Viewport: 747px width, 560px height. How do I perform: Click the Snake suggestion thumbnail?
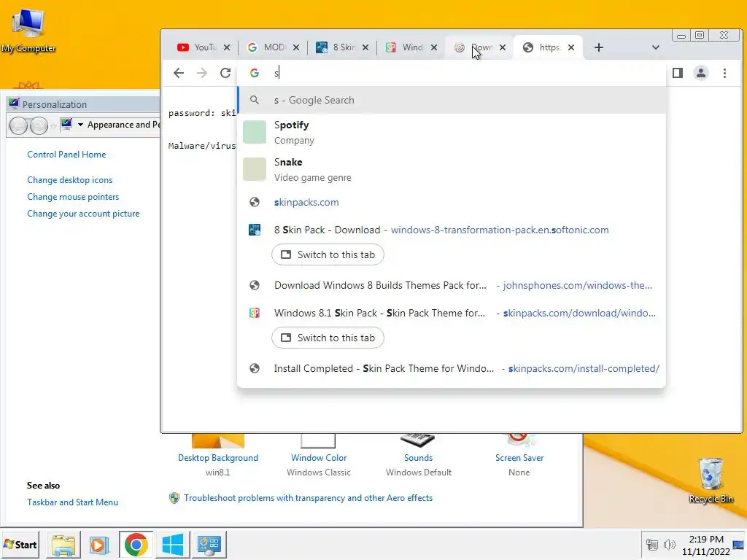[255, 169]
